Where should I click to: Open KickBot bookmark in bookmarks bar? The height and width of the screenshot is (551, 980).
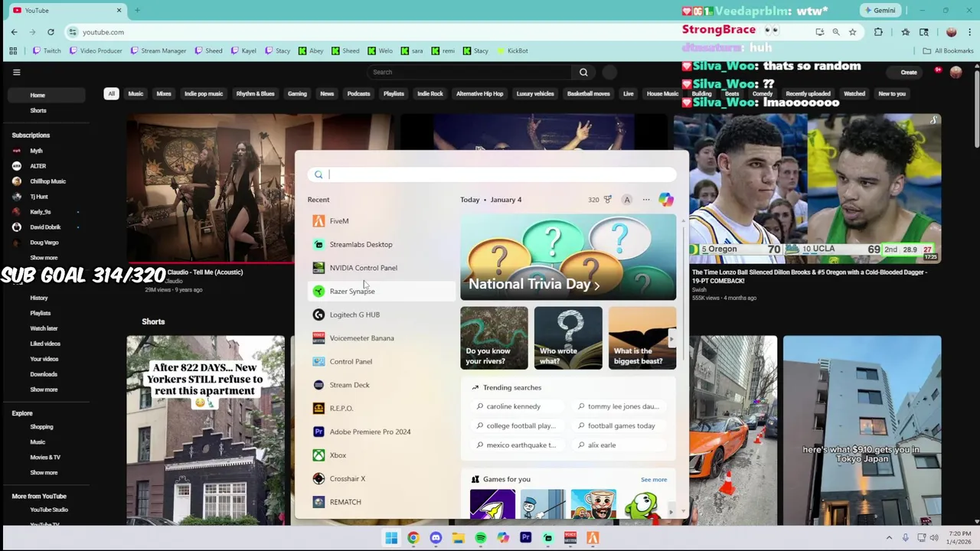(512, 51)
